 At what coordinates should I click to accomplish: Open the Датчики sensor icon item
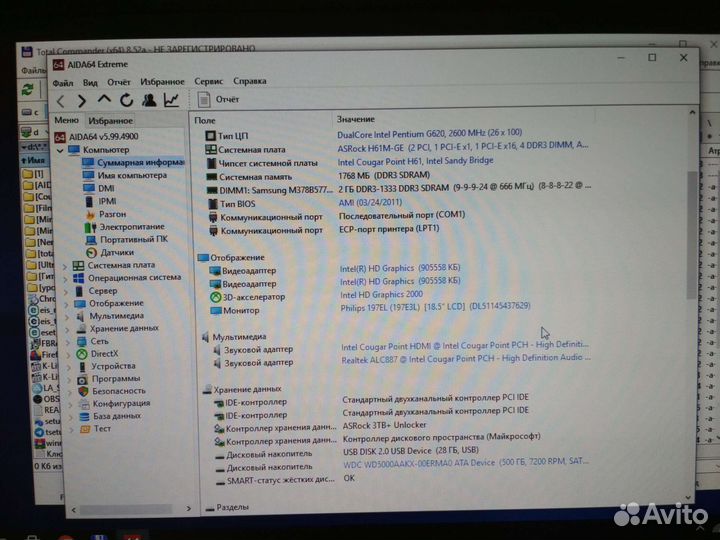92,253
